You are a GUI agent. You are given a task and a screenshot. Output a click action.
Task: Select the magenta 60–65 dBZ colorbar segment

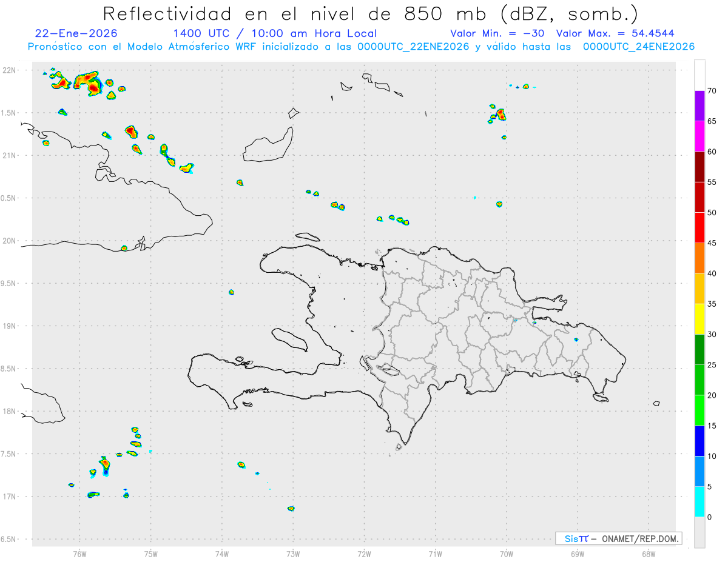[x=699, y=136]
